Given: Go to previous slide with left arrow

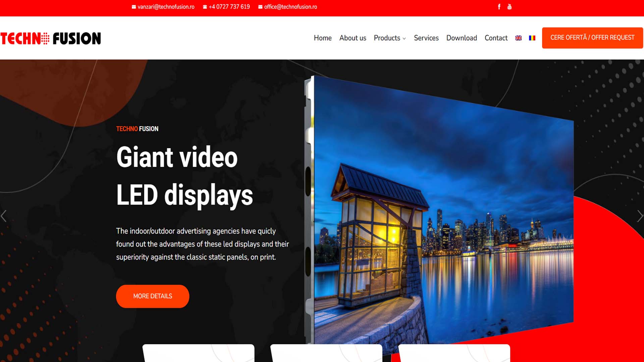Looking at the screenshot, I should click(4, 216).
